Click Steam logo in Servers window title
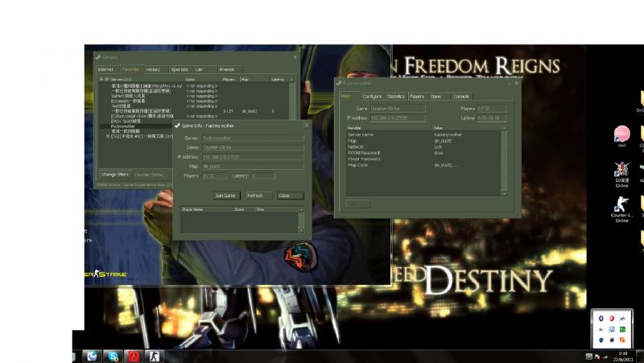 click(98, 57)
